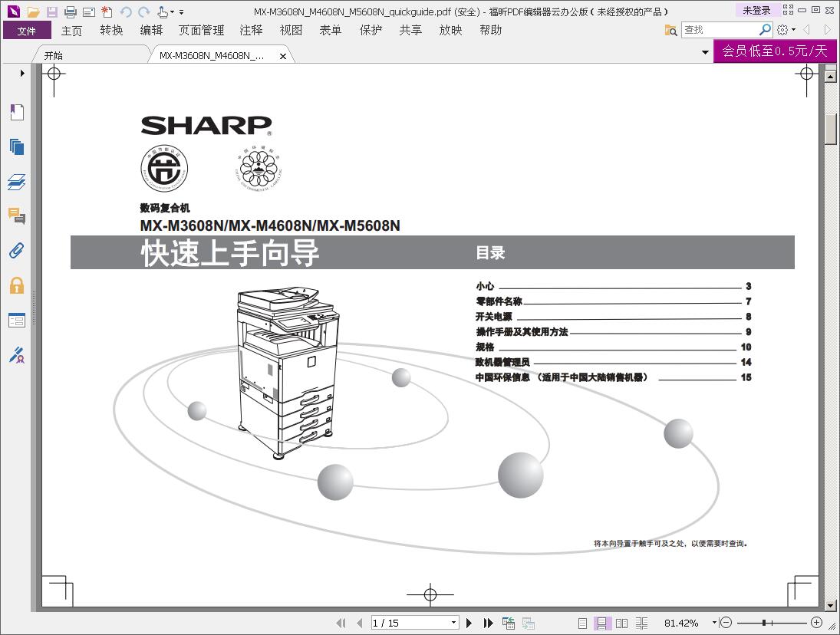The width and height of the screenshot is (840, 635).
Task: Click the Print icon in quick toolbar
Action: [70, 12]
